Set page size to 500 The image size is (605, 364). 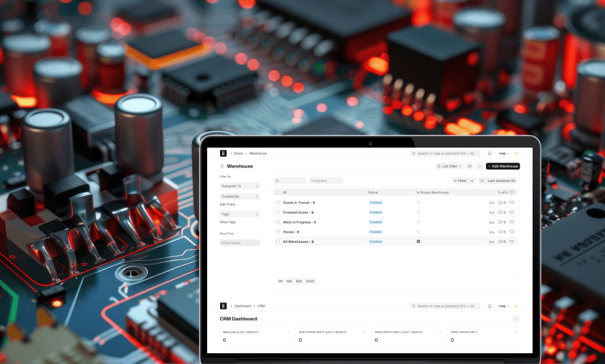299,281
